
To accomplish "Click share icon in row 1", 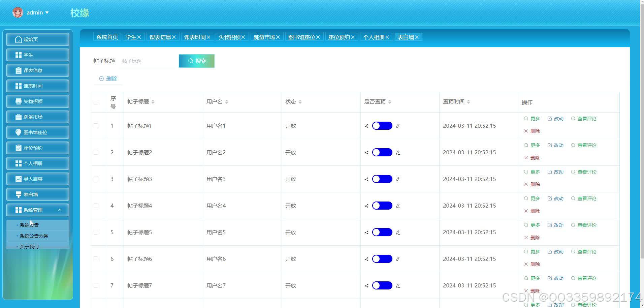I will [366, 126].
